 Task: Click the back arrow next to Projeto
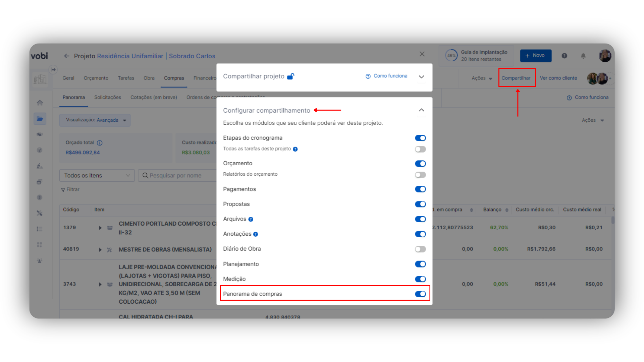[x=66, y=56]
